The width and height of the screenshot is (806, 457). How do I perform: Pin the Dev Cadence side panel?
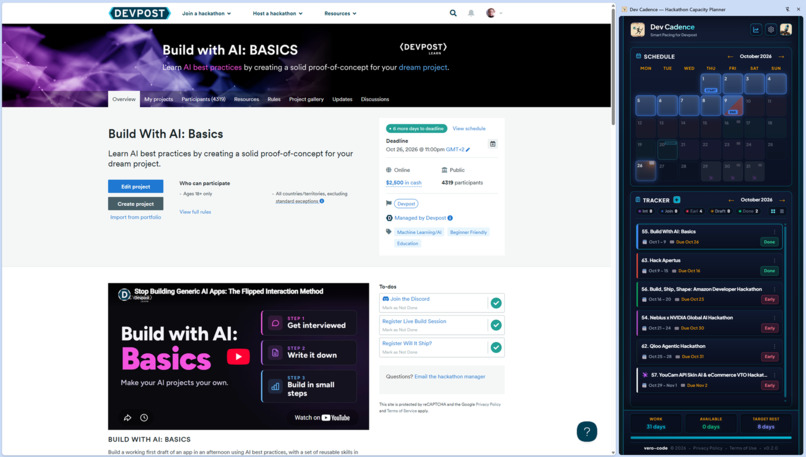click(787, 9)
